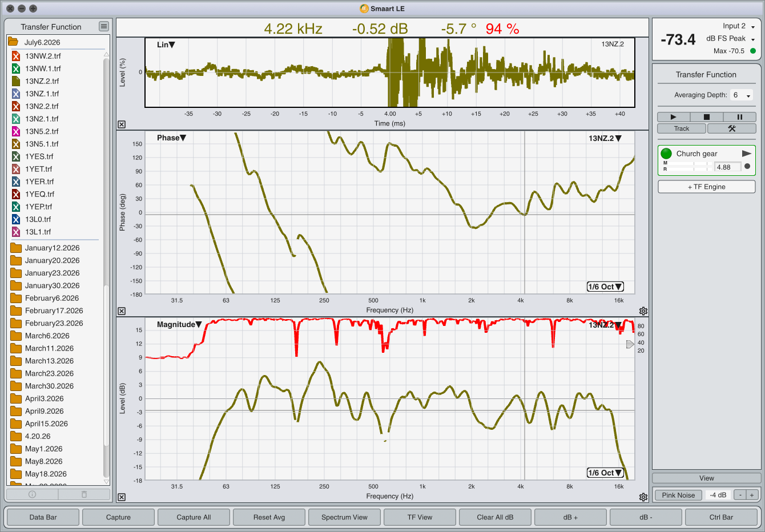Toggle the Church gear green engine indicator

coord(666,154)
